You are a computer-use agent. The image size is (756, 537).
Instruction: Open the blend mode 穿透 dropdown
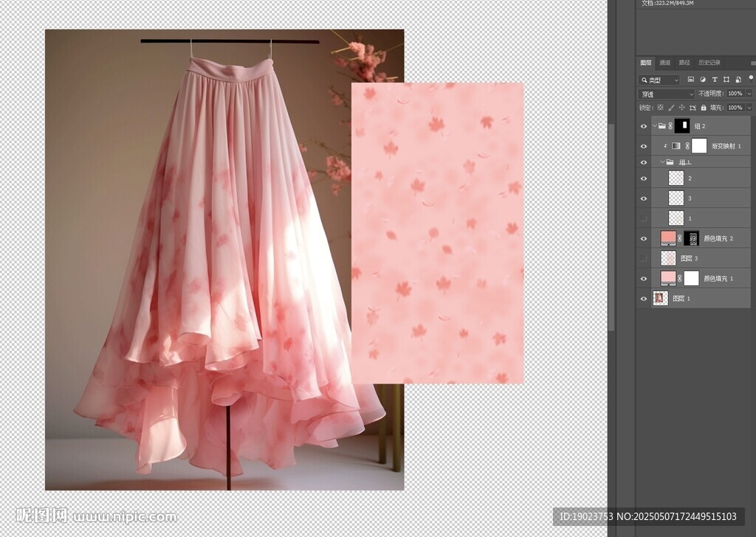[x=666, y=94]
